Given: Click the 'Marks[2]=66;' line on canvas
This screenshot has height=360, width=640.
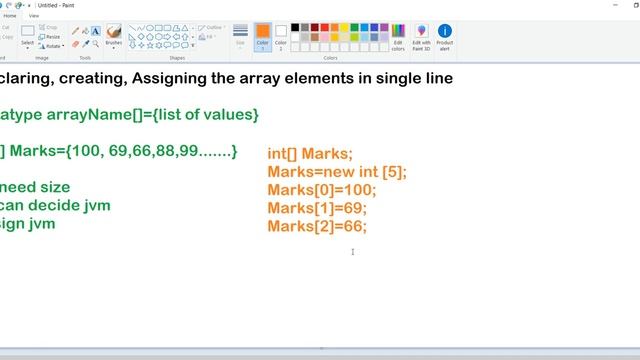Looking at the screenshot, I should [317, 226].
